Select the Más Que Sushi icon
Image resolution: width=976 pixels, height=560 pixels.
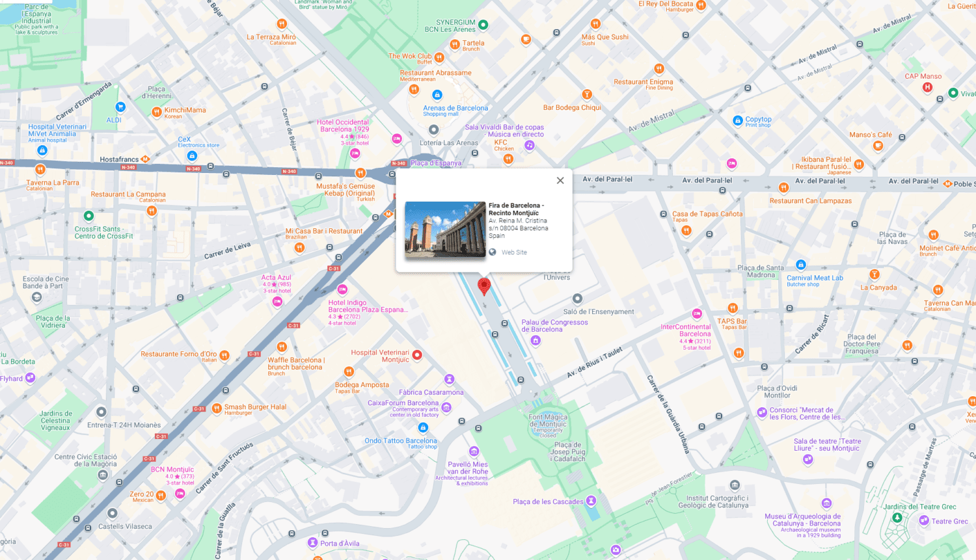(x=595, y=24)
